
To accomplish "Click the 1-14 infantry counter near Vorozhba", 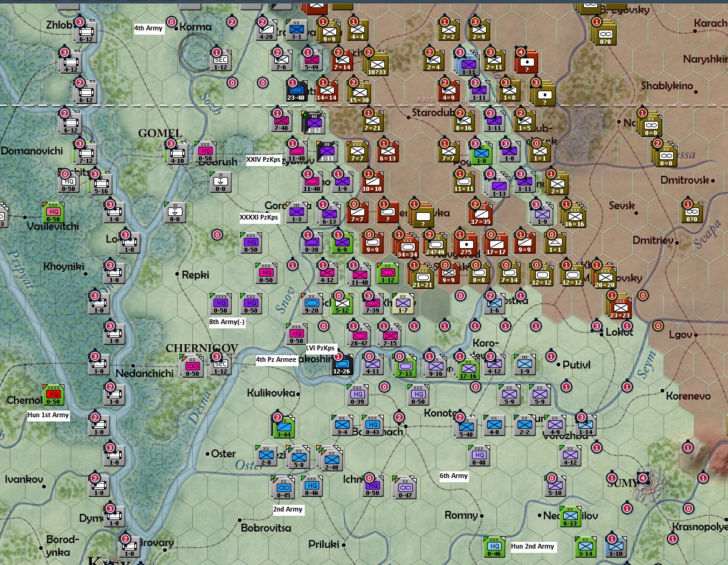I will 586,425.
